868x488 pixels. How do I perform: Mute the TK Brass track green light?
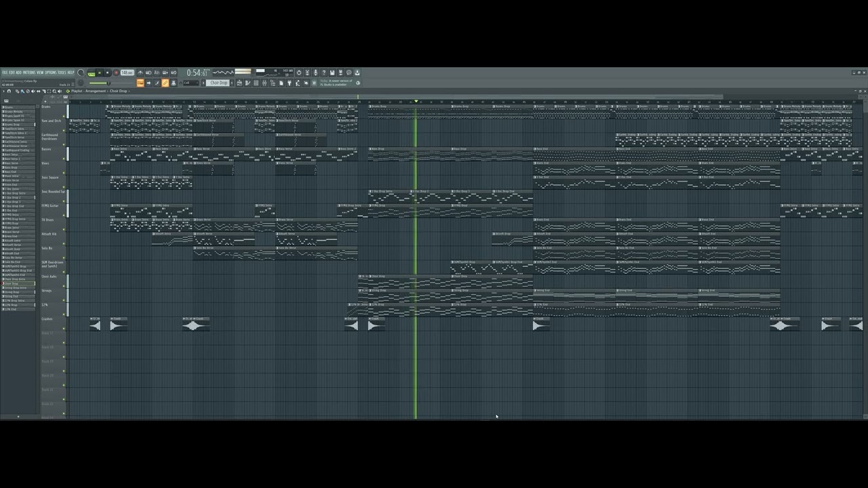click(x=64, y=230)
